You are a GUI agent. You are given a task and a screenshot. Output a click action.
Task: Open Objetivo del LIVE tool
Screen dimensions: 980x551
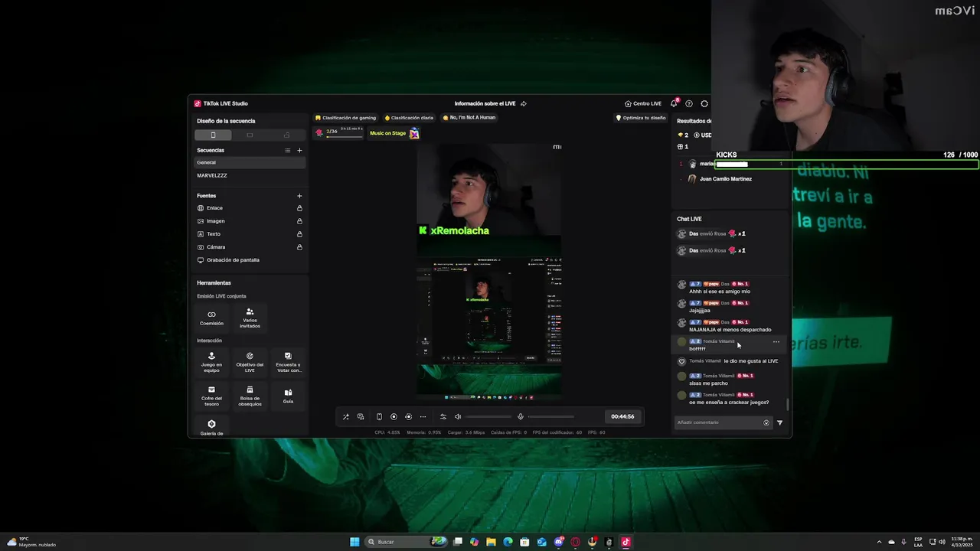(x=250, y=362)
